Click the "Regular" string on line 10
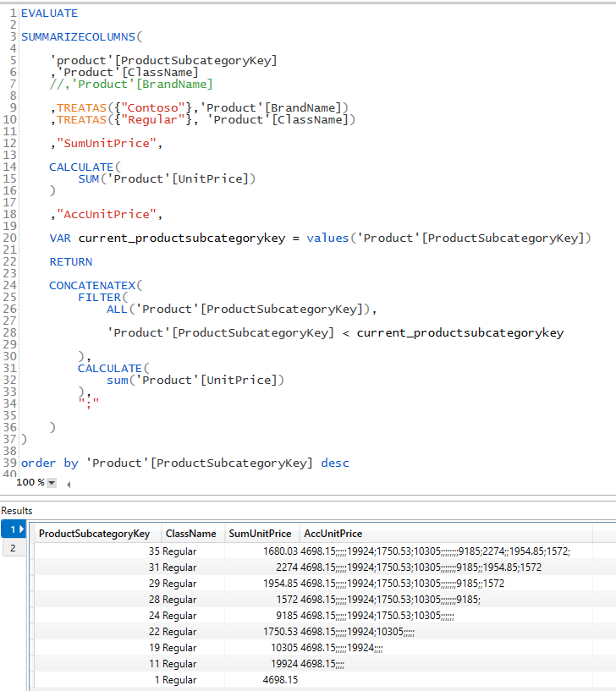616x691 pixels. click(x=153, y=119)
